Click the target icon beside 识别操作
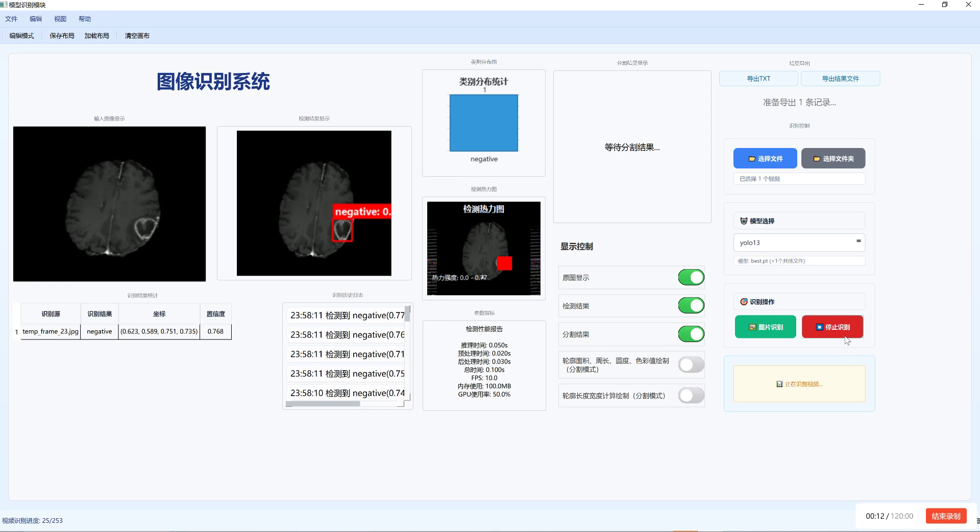Viewport: 980px width, 532px height. click(x=744, y=302)
